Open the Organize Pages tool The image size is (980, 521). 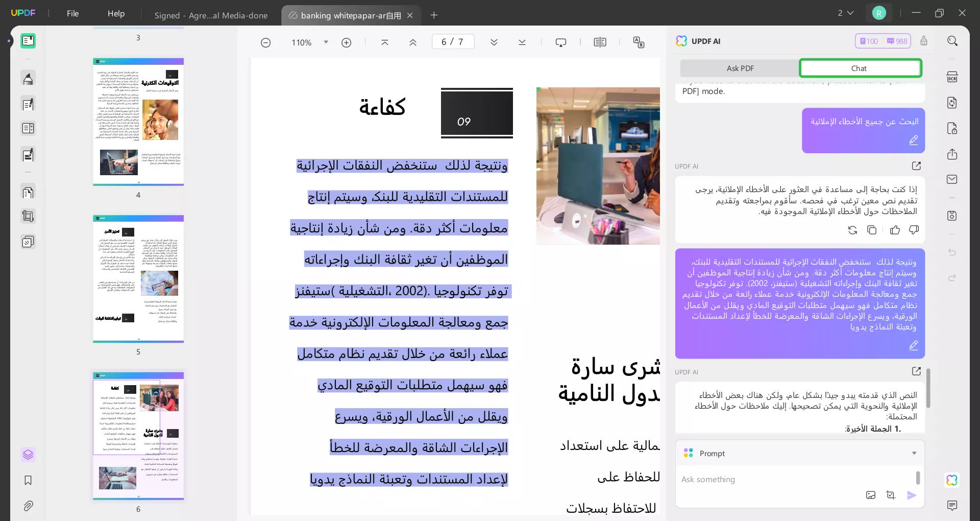pyautogui.click(x=28, y=193)
